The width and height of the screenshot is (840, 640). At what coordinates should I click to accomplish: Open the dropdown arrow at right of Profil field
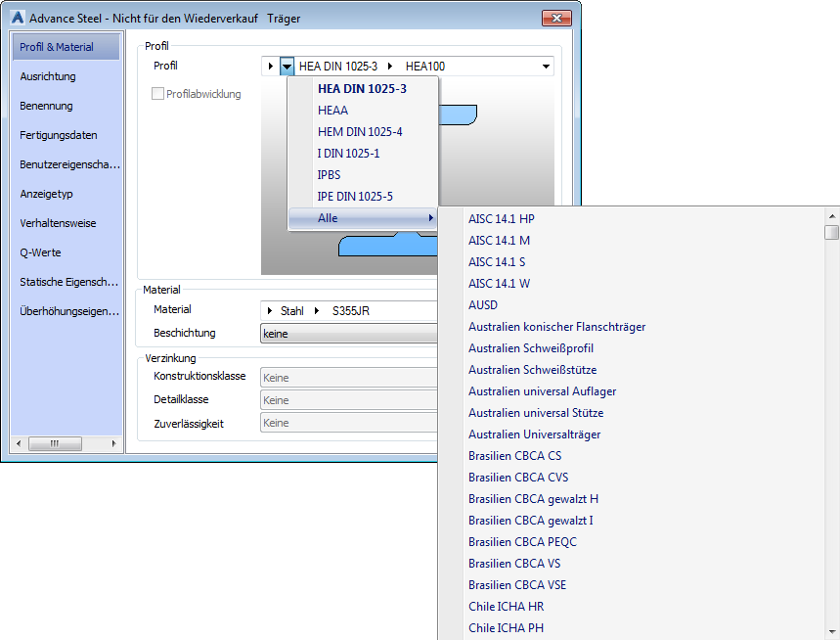click(546, 67)
